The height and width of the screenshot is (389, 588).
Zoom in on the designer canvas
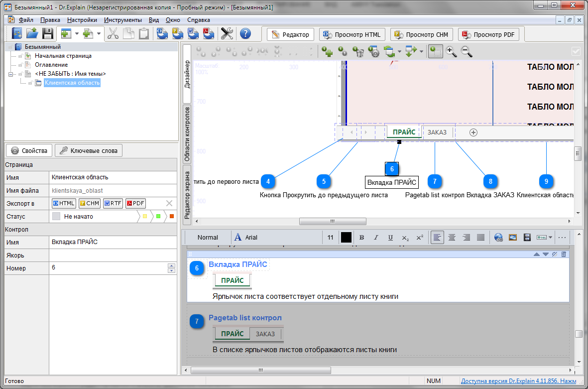pos(451,51)
